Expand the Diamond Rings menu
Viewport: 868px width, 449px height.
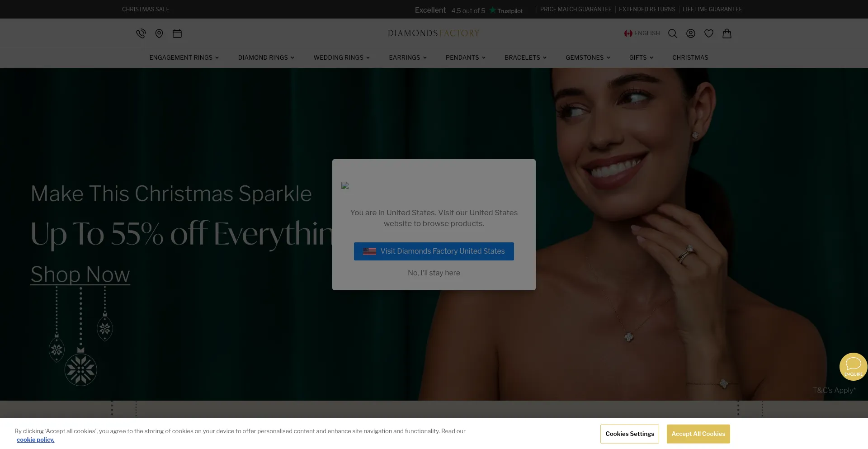(x=266, y=57)
